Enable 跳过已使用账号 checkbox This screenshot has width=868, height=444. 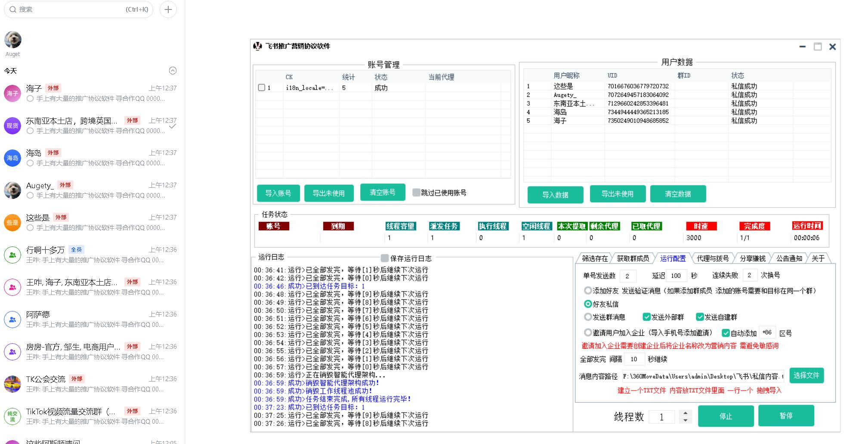click(416, 193)
